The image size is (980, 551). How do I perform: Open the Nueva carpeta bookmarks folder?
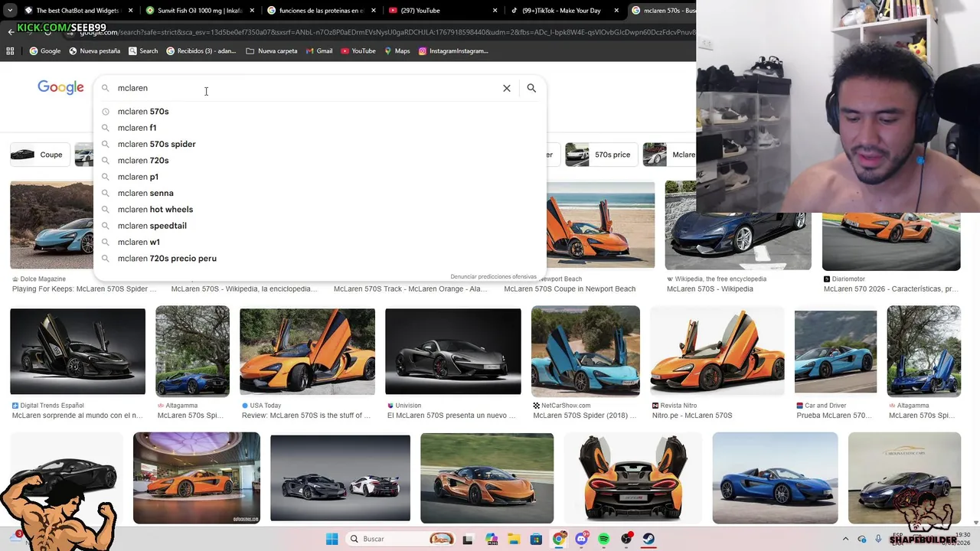(x=272, y=51)
